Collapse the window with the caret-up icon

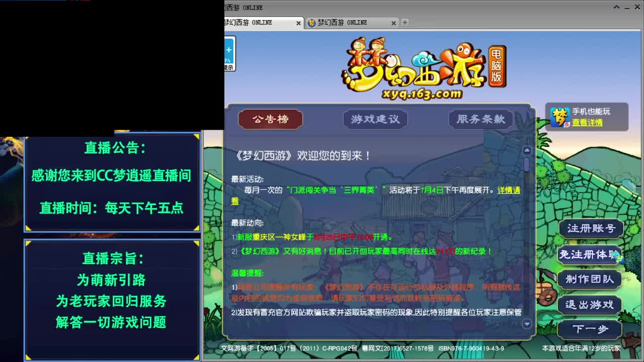pyautogui.click(x=616, y=8)
